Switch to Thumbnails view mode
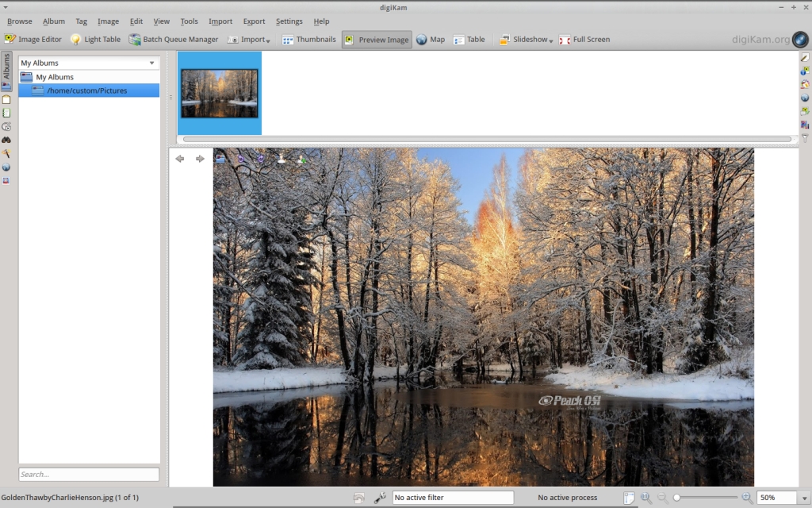Image resolution: width=812 pixels, height=508 pixels. tap(308, 40)
